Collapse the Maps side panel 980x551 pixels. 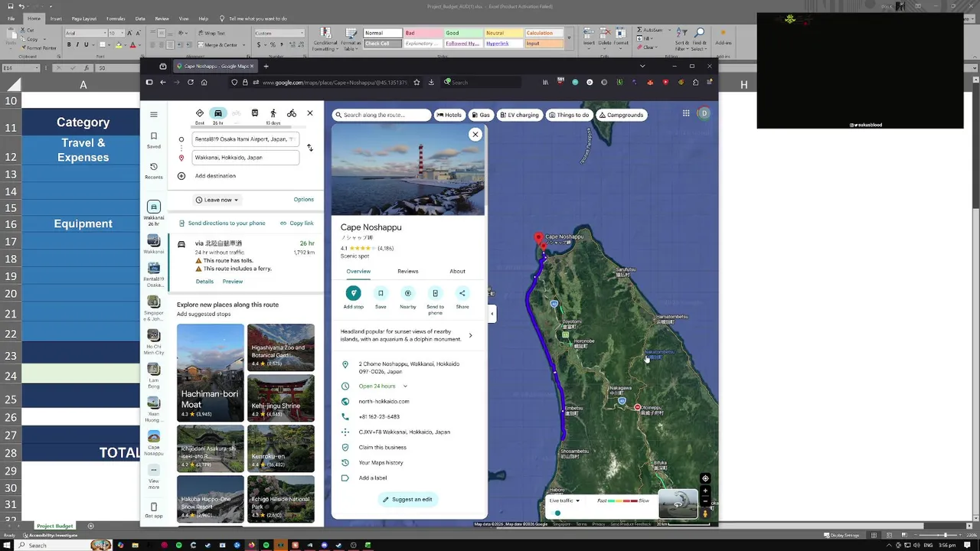pyautogui.click(x=492, y=313)
